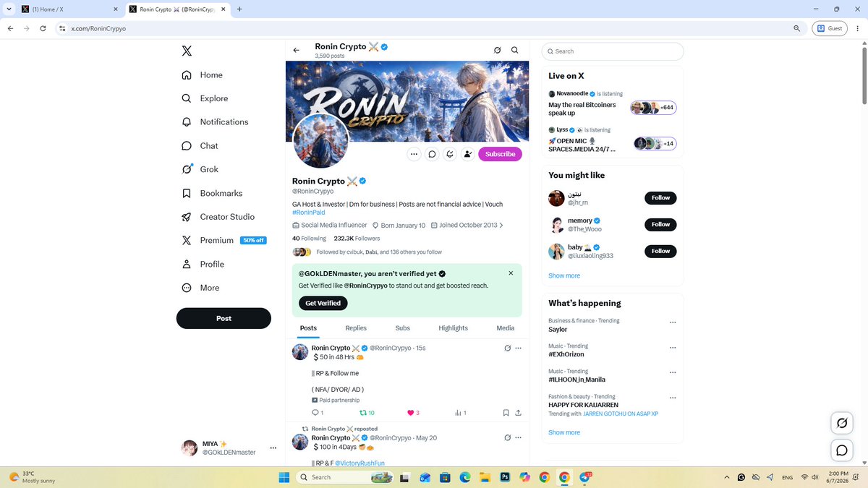
Task: Expand the More menu in the sidebar
Action: pos(200,288)
